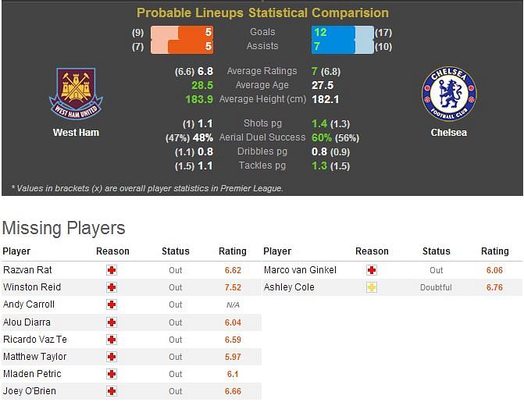
Task: Select the Chelsea team name
Action: (x=449, y=133)
